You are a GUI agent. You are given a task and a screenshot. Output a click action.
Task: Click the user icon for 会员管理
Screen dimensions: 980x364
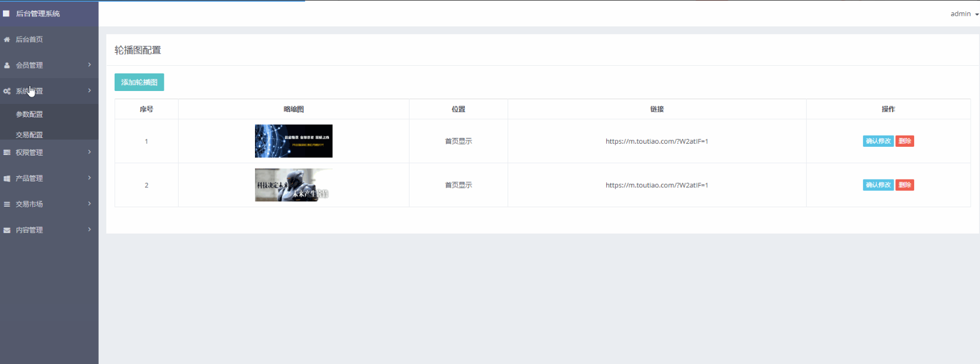pyautogui.click(x=7, y=65)
